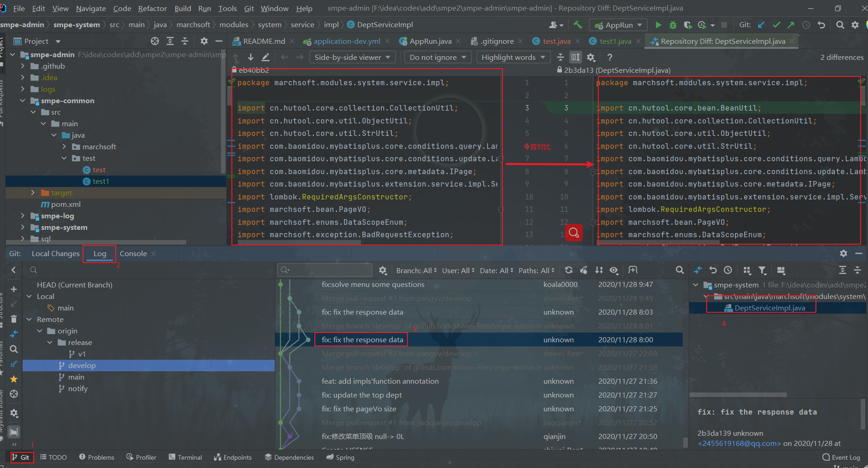Viewport: 868px width, 468px height.
Task: Open User: All filter
Action: (x=458, y=270)
